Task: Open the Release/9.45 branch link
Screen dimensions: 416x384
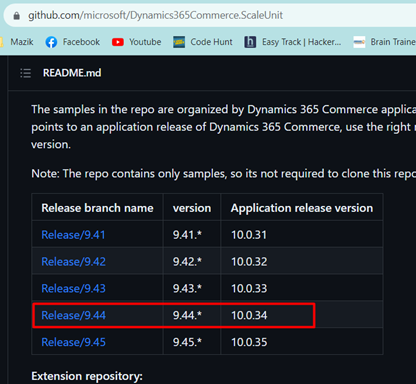Action: [73, 342]
